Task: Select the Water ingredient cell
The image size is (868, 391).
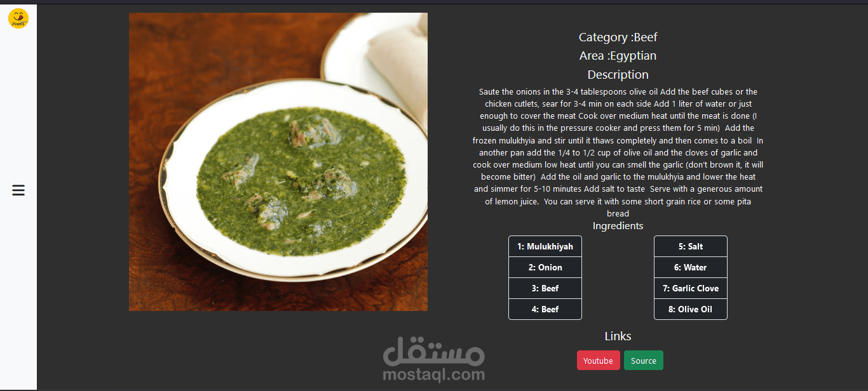Action: click(691, 267)
